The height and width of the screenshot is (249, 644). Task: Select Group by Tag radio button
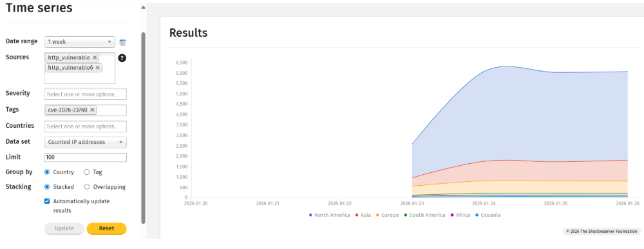pyautogui.click(x=87, y=172)
